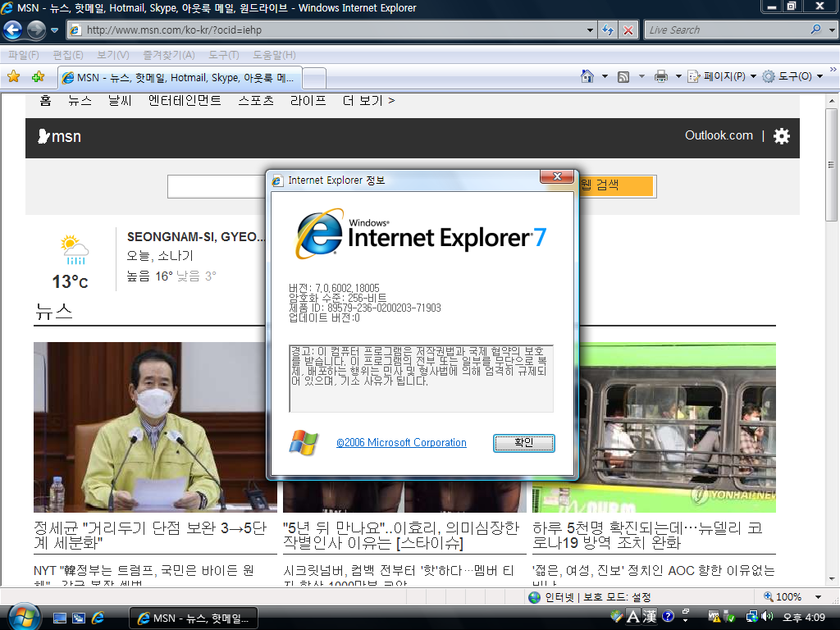Launch Internet Explorer from quick launch
Viewport: 840px width, 630px height.
pyautogui.click(x=98, y=618)
